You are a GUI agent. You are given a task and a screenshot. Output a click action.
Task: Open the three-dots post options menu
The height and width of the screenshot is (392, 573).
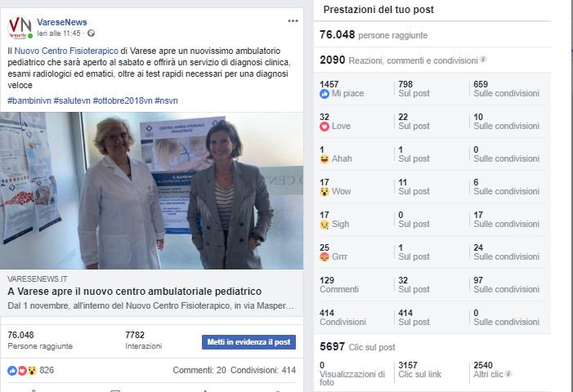click(293, 20)
